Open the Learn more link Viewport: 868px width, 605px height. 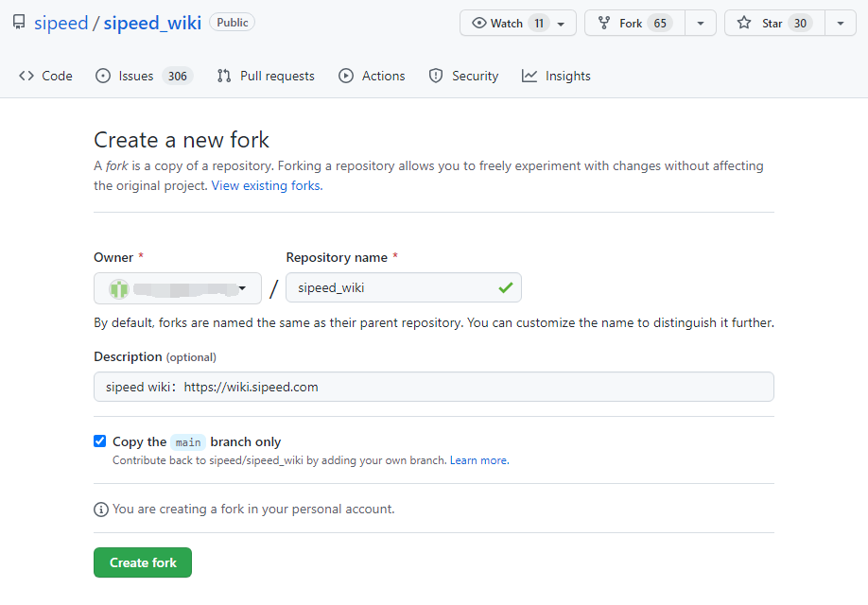pyautogui.click(x=479, y=460)
